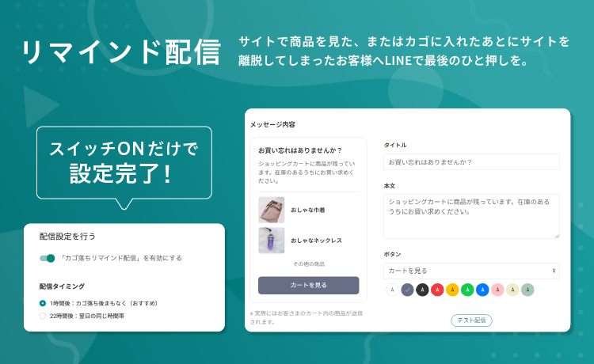Screen dimensions: 594x364
Task: Toggle the カゴ落ちリマインド配信 switch
Action: click(48, 258)
